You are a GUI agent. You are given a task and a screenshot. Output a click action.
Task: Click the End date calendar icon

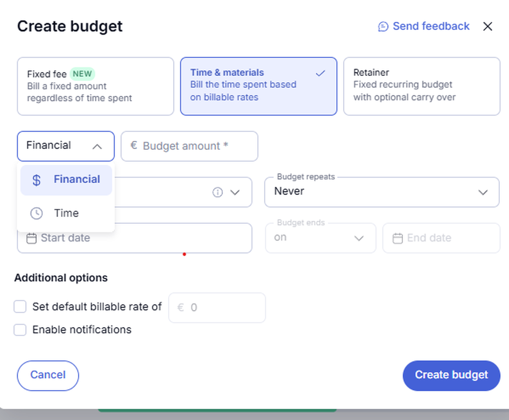pyautogui.click(x=397, y=238)
